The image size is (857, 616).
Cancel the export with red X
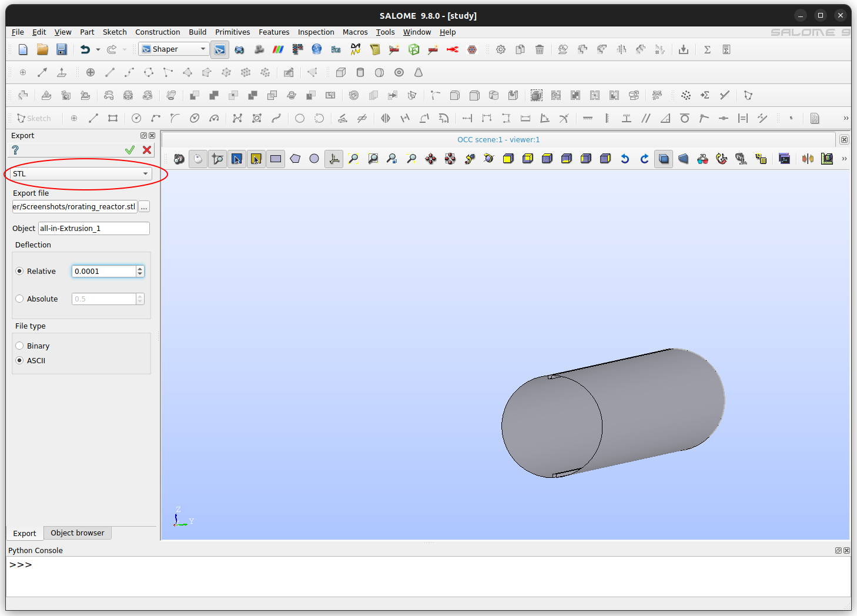click(x=147, y=150)
